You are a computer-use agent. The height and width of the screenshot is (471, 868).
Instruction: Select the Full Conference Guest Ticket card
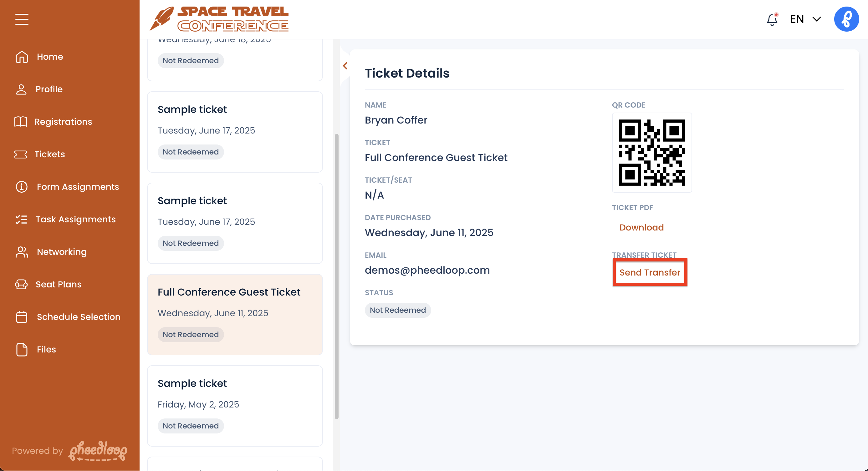click(235, 314)
